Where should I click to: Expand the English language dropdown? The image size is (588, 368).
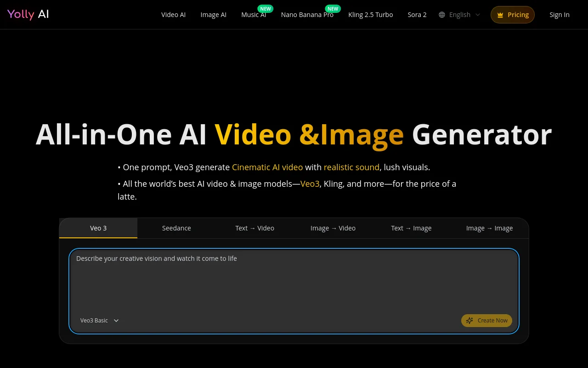click(x=459, y=15)
